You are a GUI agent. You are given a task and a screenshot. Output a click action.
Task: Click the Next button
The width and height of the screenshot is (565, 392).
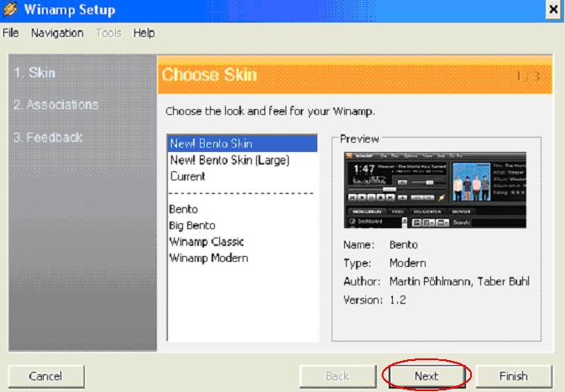426,376
